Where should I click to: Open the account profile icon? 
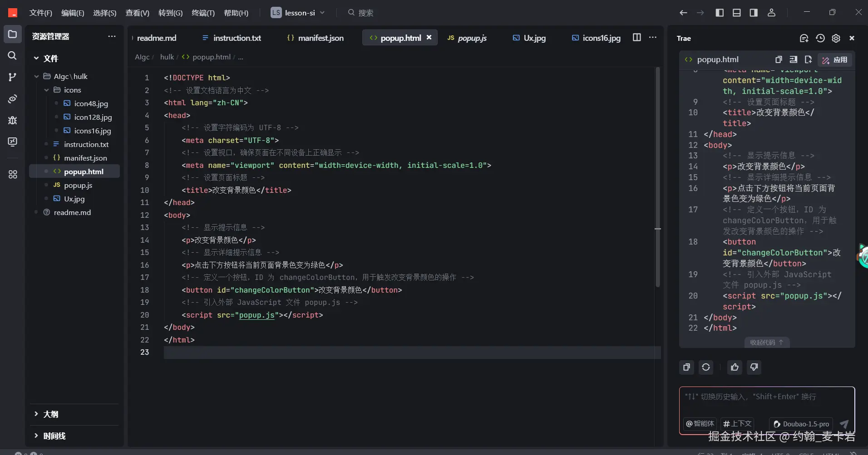pos(771,13)
